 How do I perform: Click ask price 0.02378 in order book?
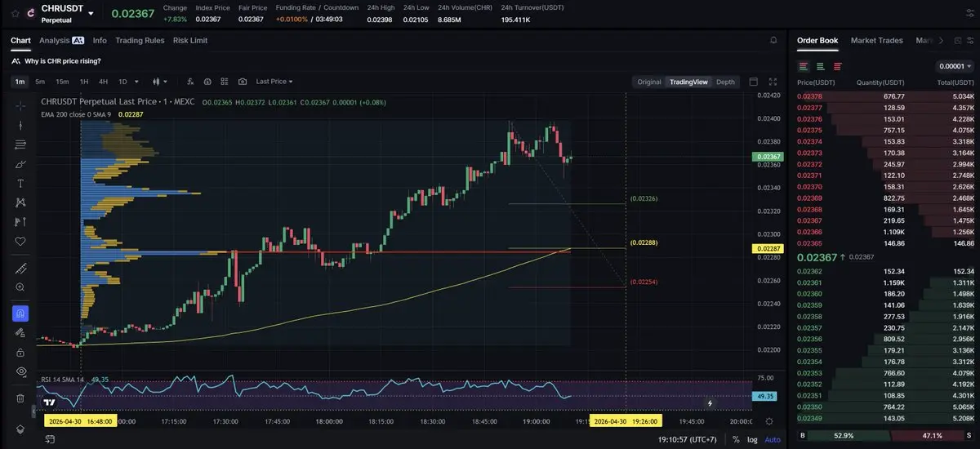(809, 96)
